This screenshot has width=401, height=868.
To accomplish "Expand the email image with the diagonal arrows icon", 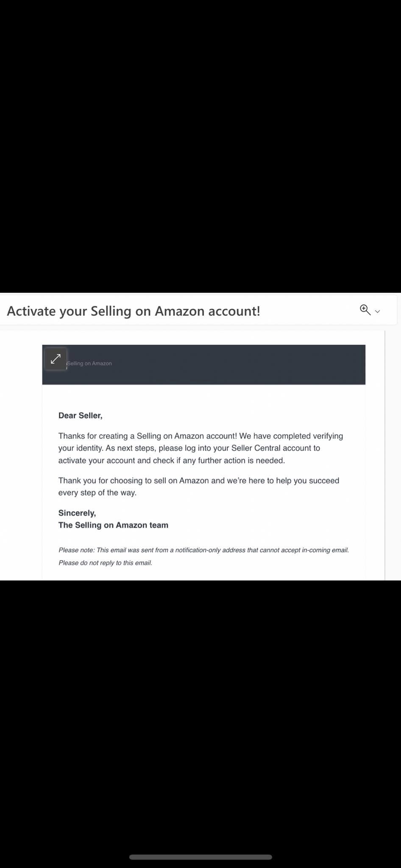I will 56,359.
